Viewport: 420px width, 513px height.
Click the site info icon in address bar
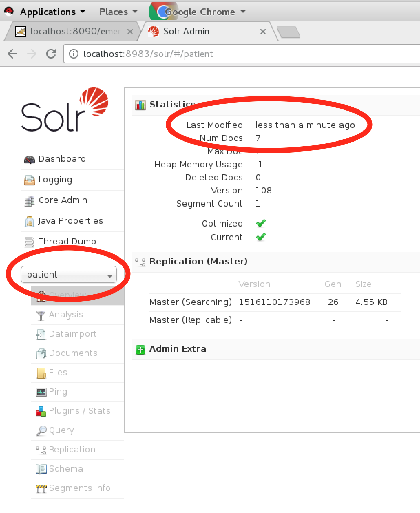pos(73,54)
